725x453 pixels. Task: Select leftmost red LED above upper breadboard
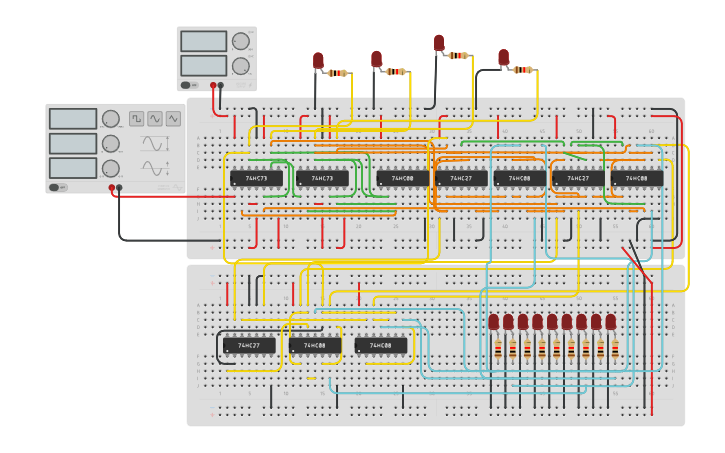pyautogui.click(x=318, y=61)
